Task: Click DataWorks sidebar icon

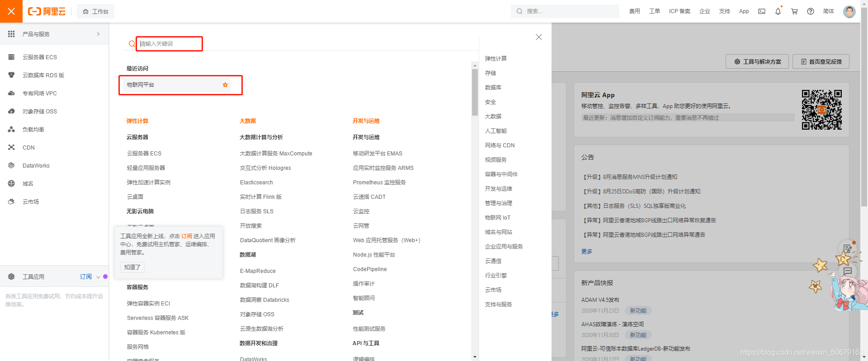Action: point(11,165)
